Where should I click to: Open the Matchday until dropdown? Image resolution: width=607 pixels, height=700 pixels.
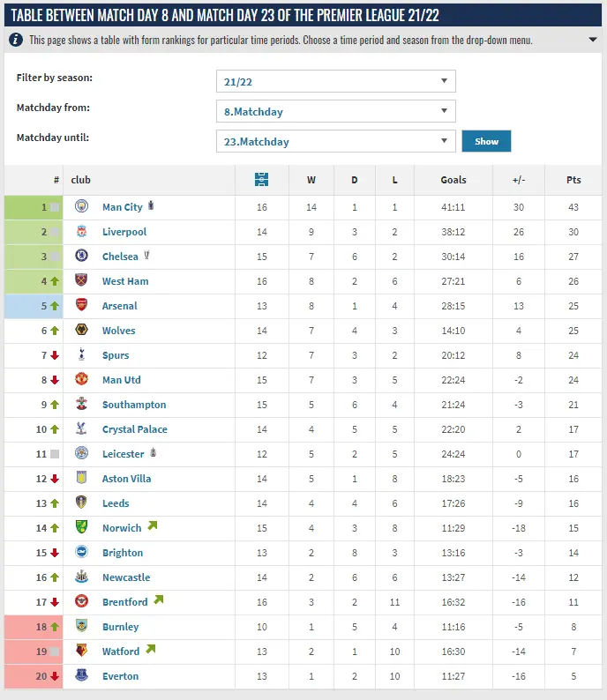tap(336, 141)
